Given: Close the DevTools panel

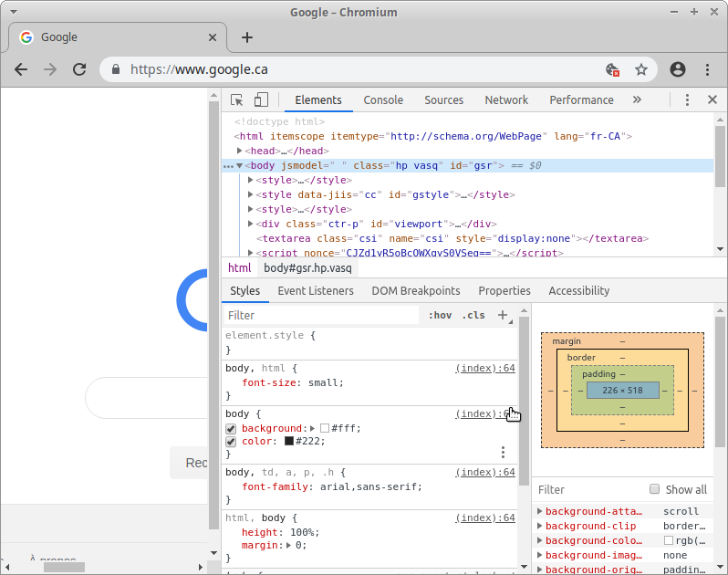Looking at the screenshot, I should coord(712,100).
